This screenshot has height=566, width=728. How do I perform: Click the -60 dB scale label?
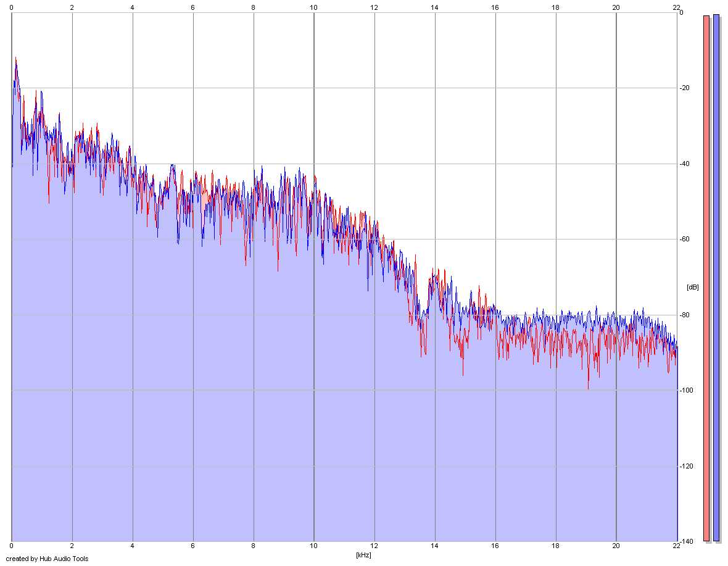click(x=684, y=239)
